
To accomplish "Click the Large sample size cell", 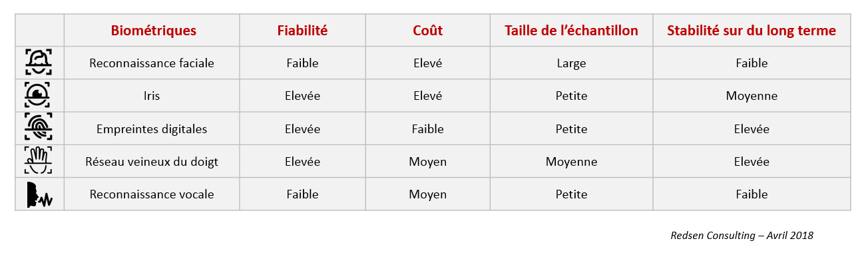I will click(571, 63).
